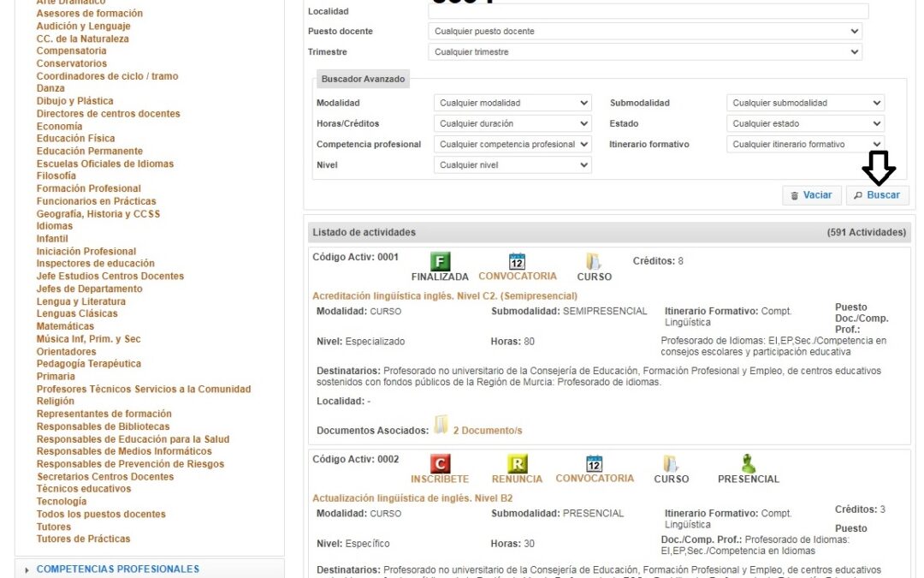Click the INSCRIBETE label of activity 0002
Screen dimensions: 924x578
(x=440, y=479)
